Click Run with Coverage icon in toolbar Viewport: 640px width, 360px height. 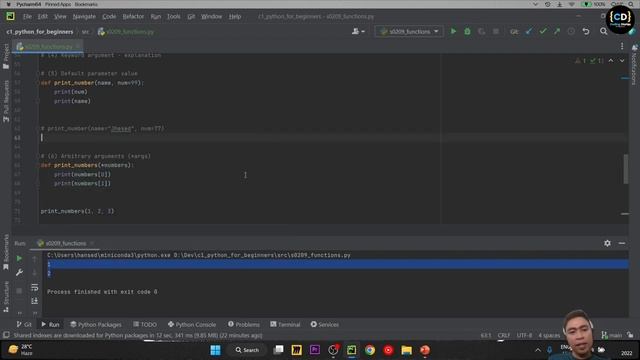click(x=482, y=31)
